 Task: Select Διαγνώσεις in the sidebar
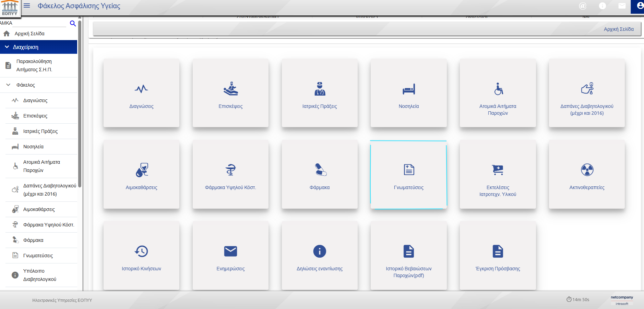click(x=41, y=100)
